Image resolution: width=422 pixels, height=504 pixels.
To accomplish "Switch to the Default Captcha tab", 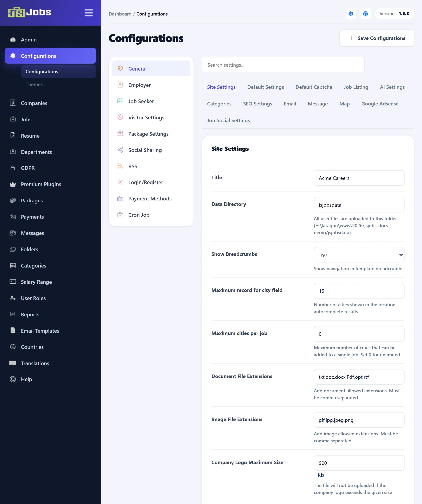I will coord(314,87).
